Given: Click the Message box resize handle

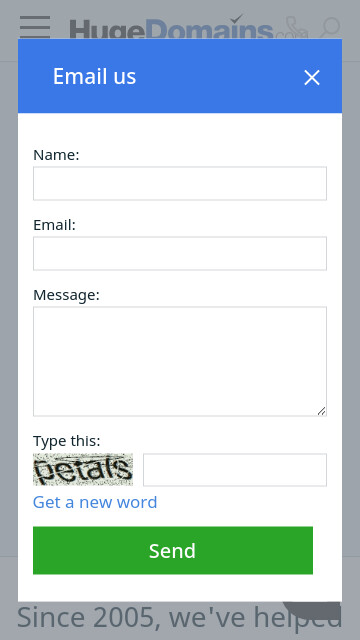Looking at the screenshot, I should [x=322, y=411].
